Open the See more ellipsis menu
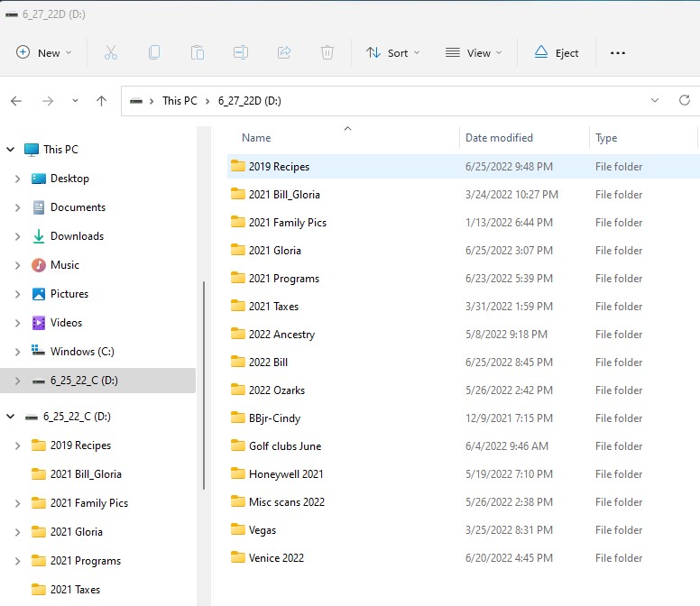 618,52
